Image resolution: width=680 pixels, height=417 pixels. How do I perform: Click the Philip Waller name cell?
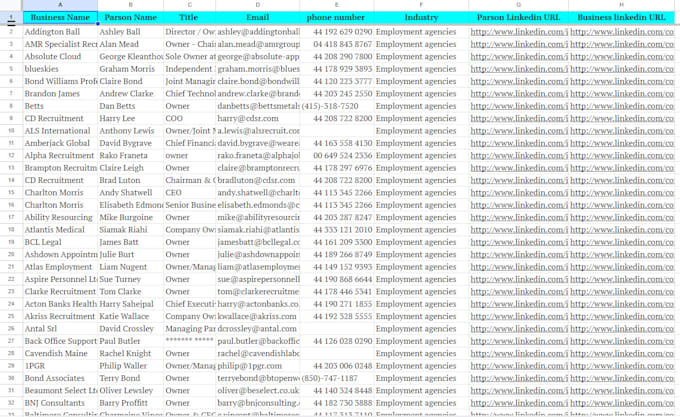(x=131, y=366)
